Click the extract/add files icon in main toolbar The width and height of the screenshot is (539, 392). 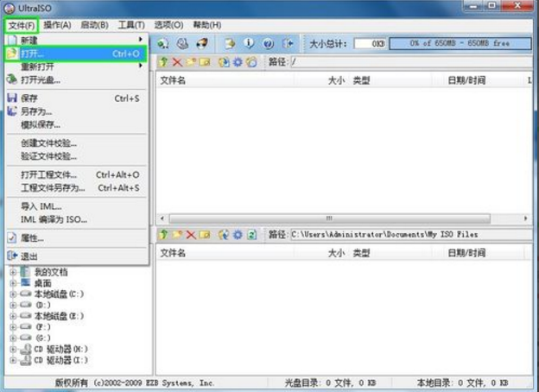click(230, 44)
